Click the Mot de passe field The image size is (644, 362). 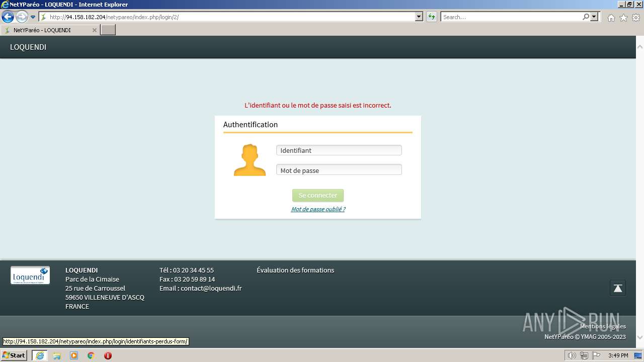[339, 170]
